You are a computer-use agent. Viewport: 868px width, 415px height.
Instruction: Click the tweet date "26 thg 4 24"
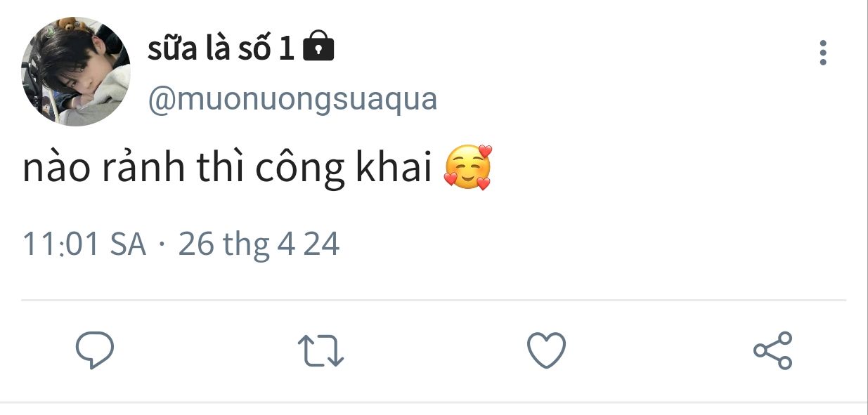click(259, 244)
